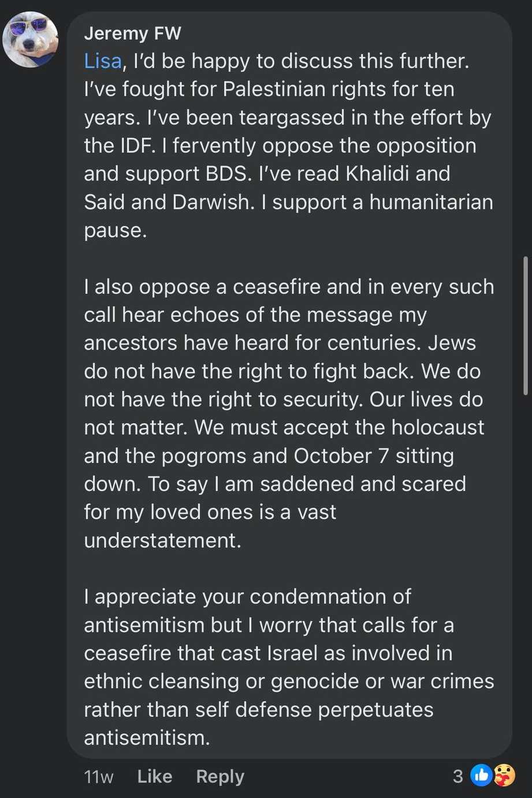Click the word "pause." ending first paragraph

click(116, 231)
